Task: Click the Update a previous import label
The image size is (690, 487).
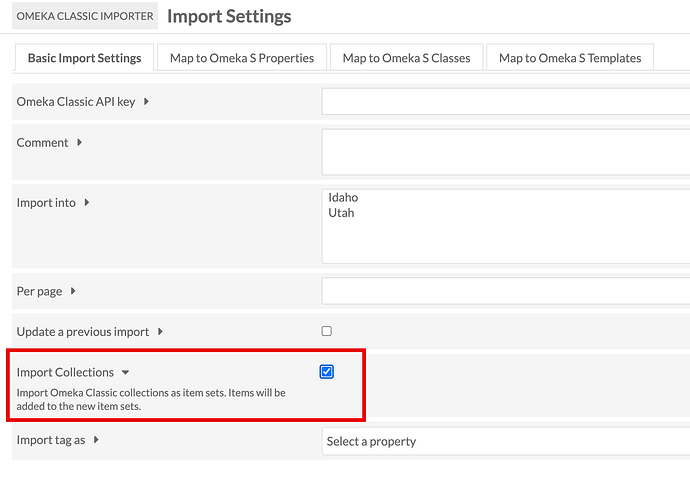Action: (83, 331)
